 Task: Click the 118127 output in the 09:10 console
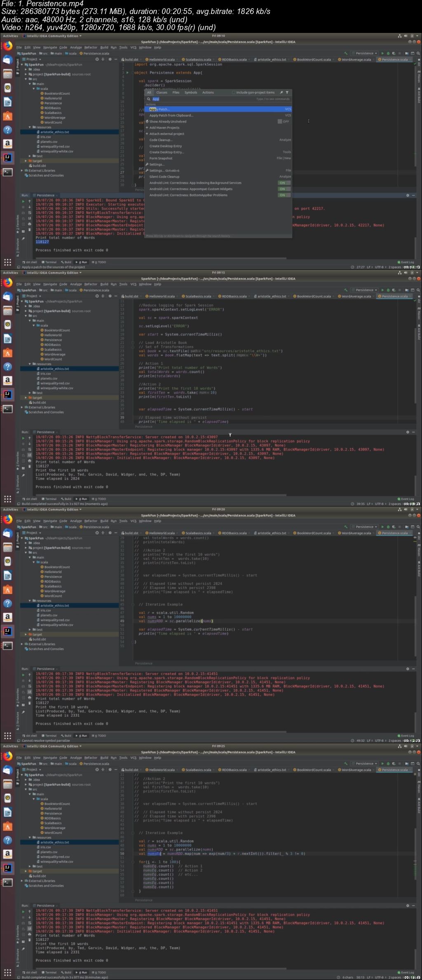[x=42, y=242]
